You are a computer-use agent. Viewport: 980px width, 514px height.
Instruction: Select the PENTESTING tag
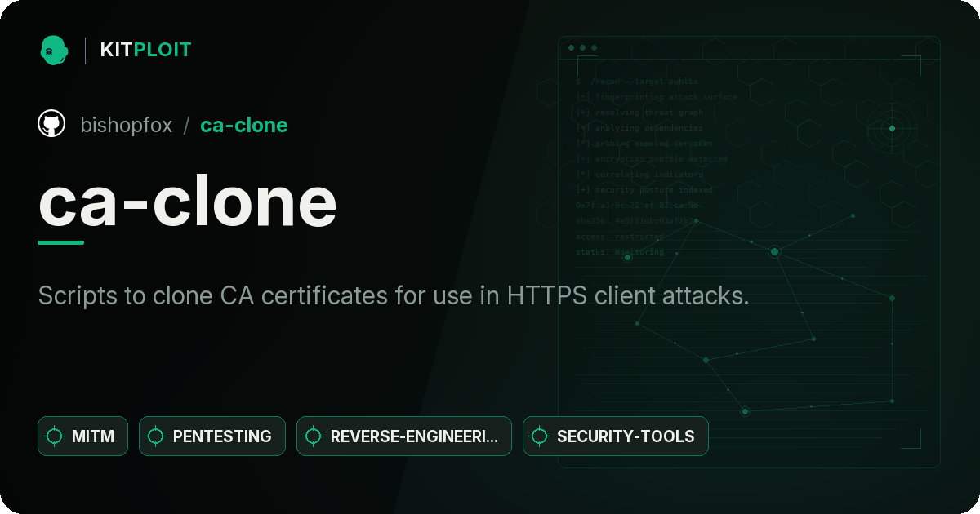coord(212,436)
